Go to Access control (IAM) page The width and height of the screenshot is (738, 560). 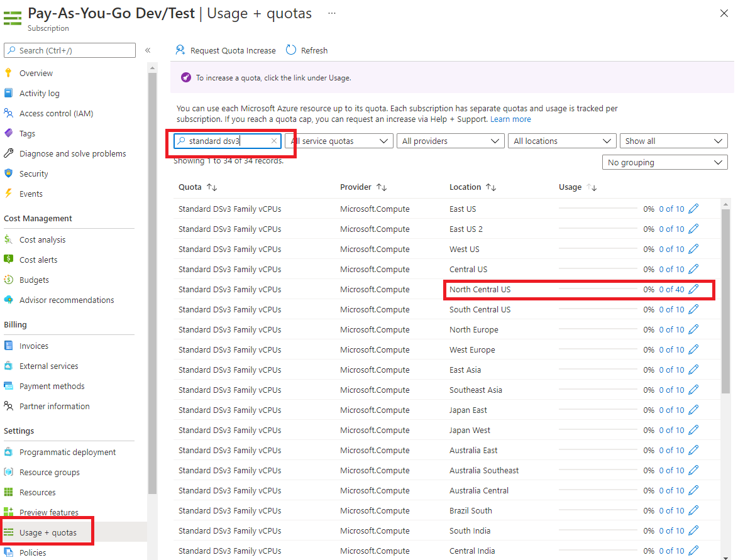(x=56, y=113)
